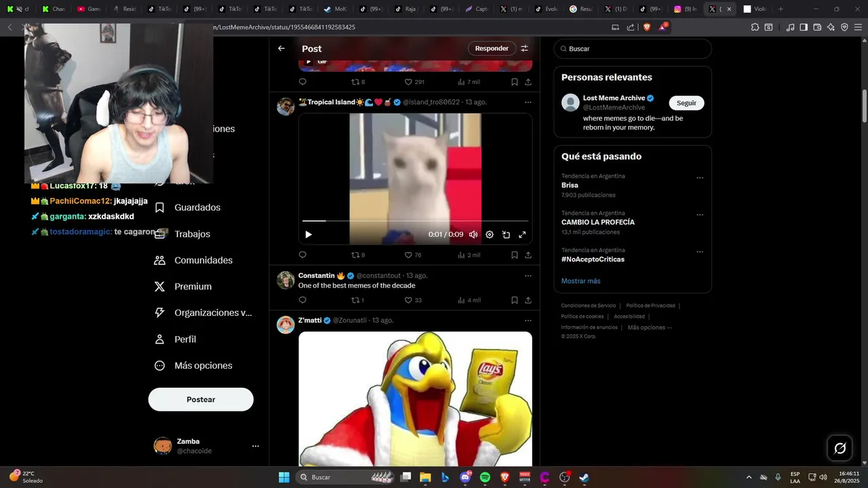Click Brave Shields lion icon
868x488 pixels.
point(646,27)
